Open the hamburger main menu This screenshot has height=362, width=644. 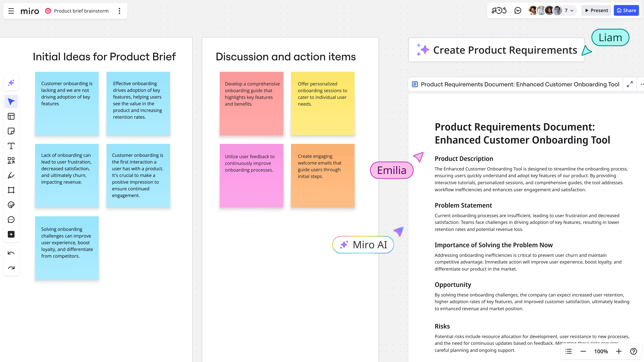point(11,11)
